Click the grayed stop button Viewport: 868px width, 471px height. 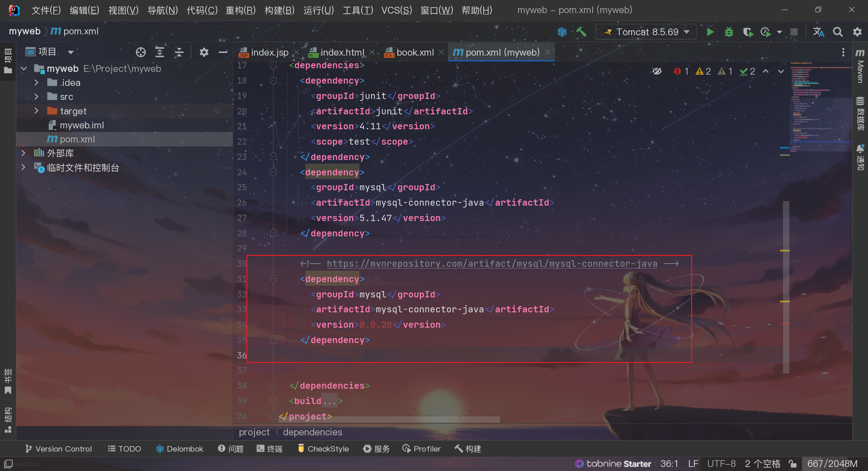(x=794, y=32)
